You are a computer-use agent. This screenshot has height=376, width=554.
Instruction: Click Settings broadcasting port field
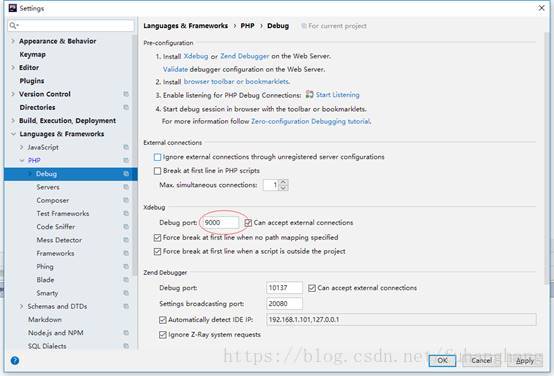(x=284, y=304)
